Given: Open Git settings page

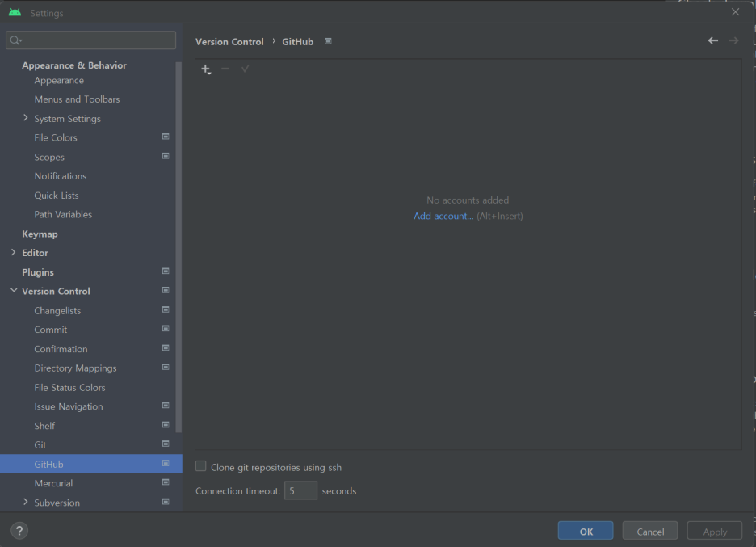Looking at the screenshot, I should click(40, 445).
